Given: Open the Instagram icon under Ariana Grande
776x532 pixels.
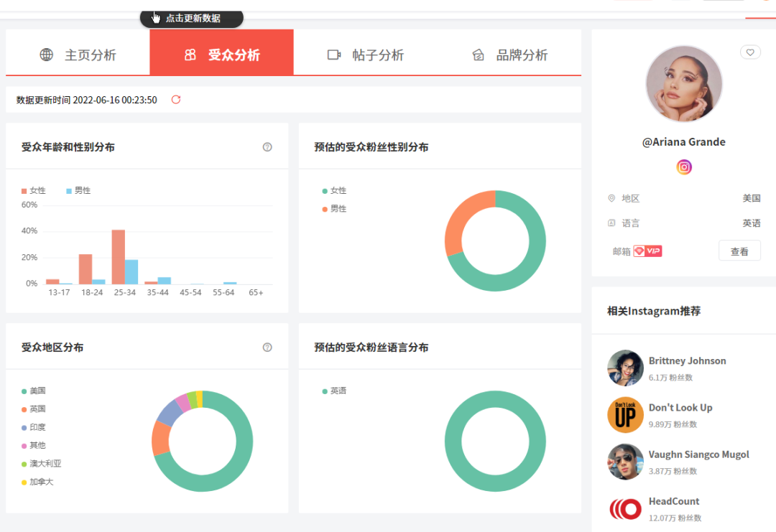Looking at the screenshot, I should point(684,167).
